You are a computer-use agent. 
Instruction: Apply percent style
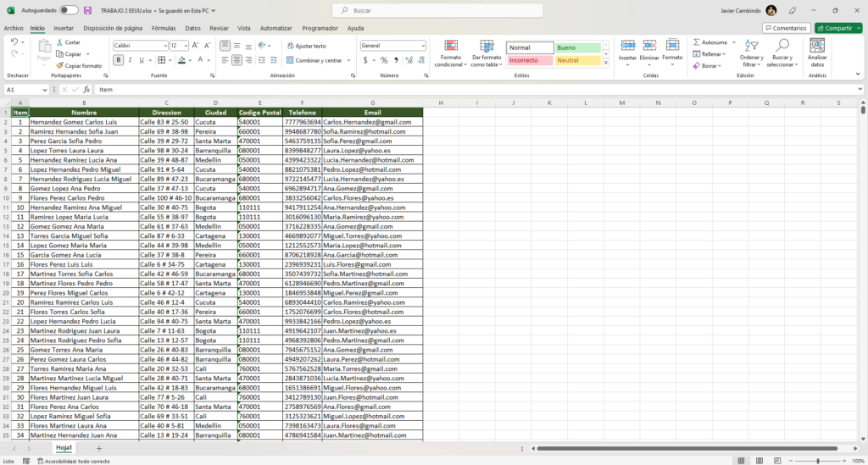tap(384, 60)
